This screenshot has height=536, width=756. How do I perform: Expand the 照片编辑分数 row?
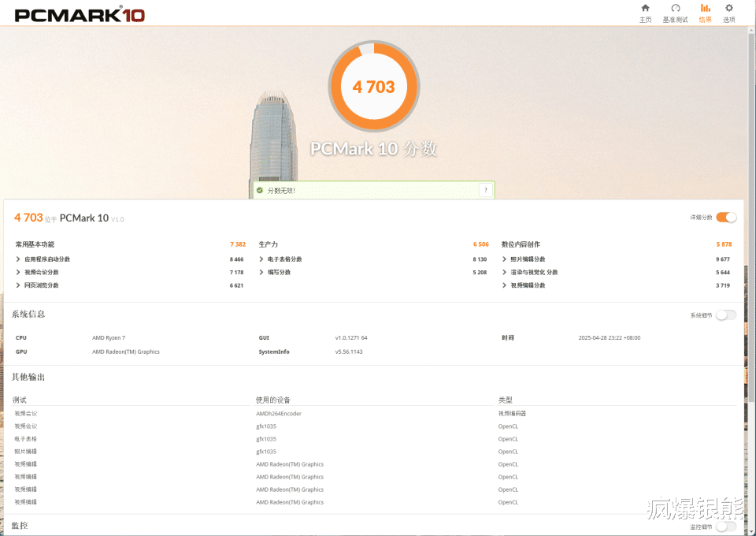tap(504, 259)
